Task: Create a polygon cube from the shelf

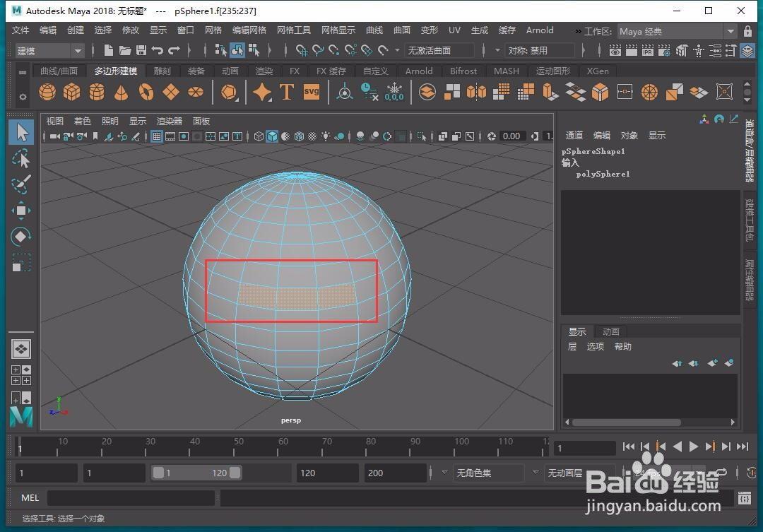Action: [x=71, y=92]
